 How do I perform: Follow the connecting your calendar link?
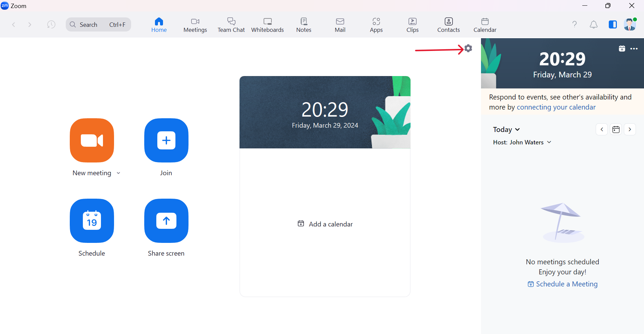tap(556, 107)
